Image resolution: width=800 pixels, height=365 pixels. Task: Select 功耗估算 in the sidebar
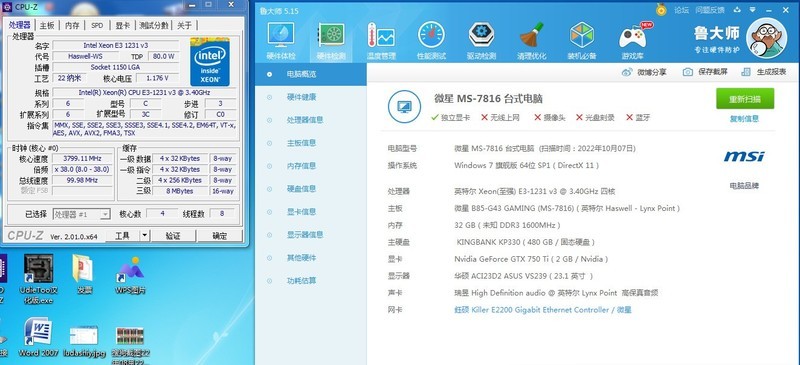coord(311,281)
